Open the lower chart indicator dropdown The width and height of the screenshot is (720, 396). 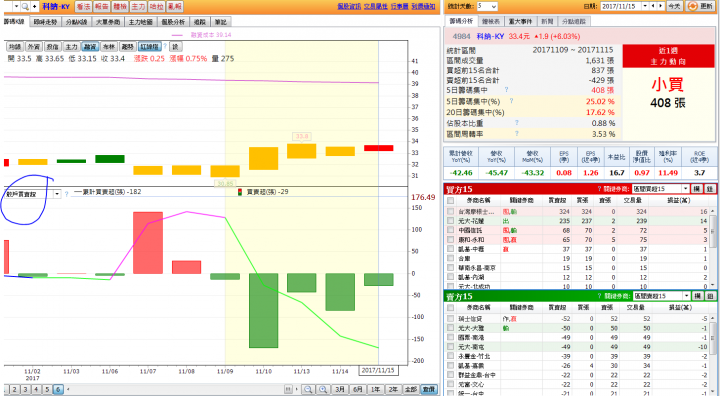tap(32, 194)
